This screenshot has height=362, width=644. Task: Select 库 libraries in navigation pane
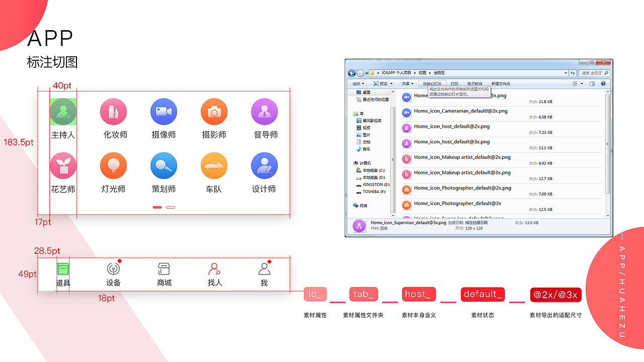(x=358, y=114)
